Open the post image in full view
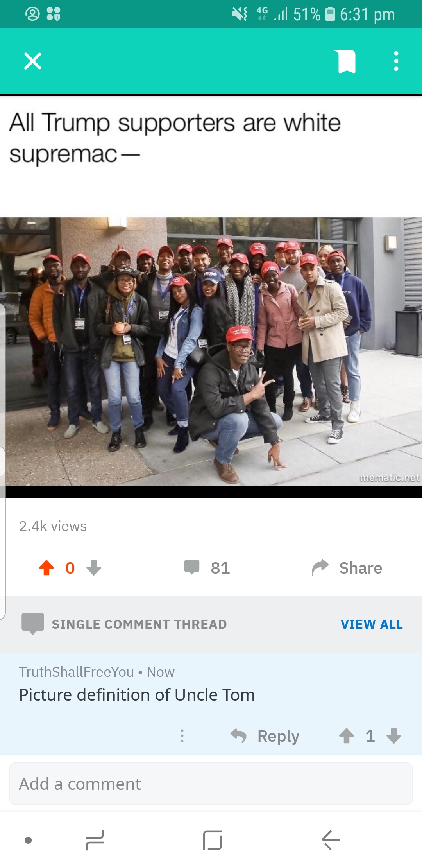422x868 pixels. tap(211, 352)
